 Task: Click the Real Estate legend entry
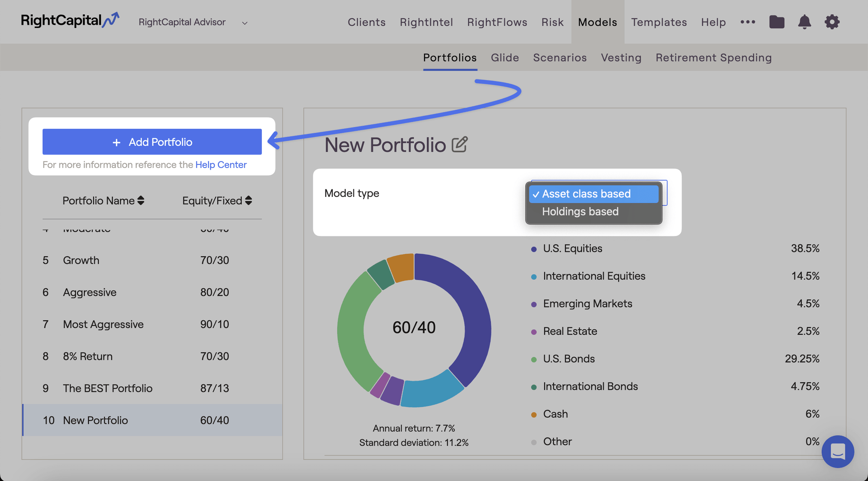click(570, 331)
